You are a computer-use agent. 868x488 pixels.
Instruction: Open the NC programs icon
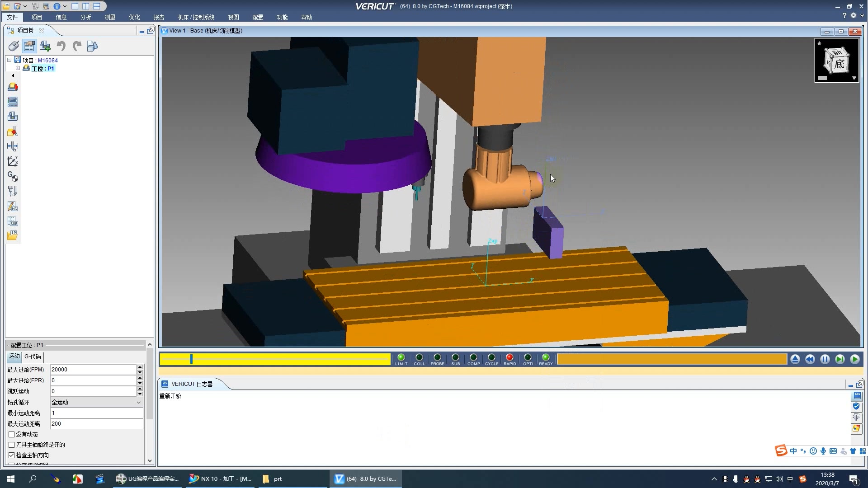point(13,206)
